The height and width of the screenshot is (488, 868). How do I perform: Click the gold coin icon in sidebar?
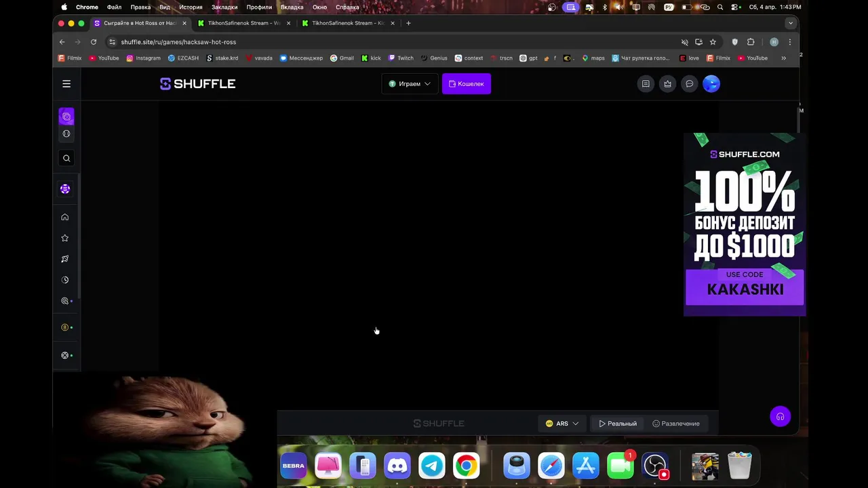65,327
